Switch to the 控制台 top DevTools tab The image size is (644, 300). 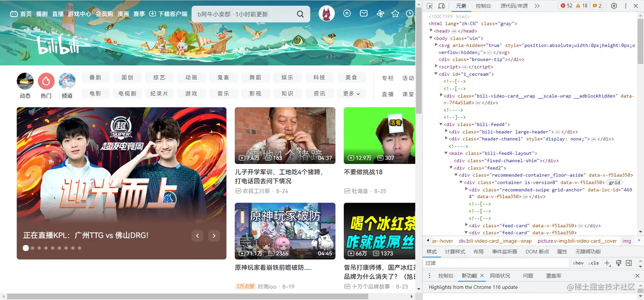483,6
